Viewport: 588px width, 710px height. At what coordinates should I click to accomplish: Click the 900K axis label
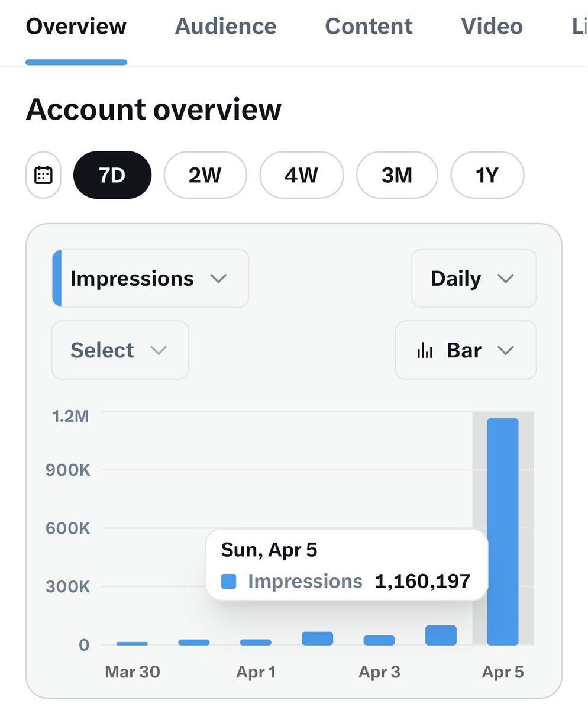pyautogui.click(x=67, y=470)
